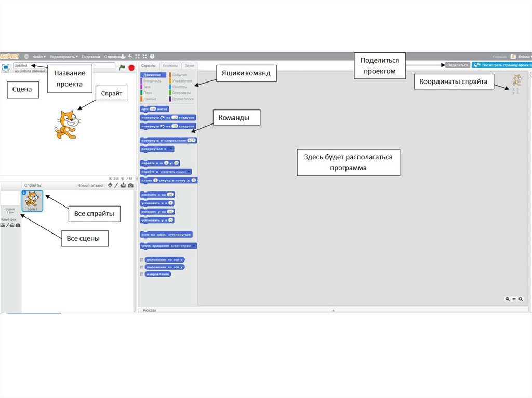Toggle full screen stage mode icon
The height and width of the screenshot is (398, 532).
point(6,67)
